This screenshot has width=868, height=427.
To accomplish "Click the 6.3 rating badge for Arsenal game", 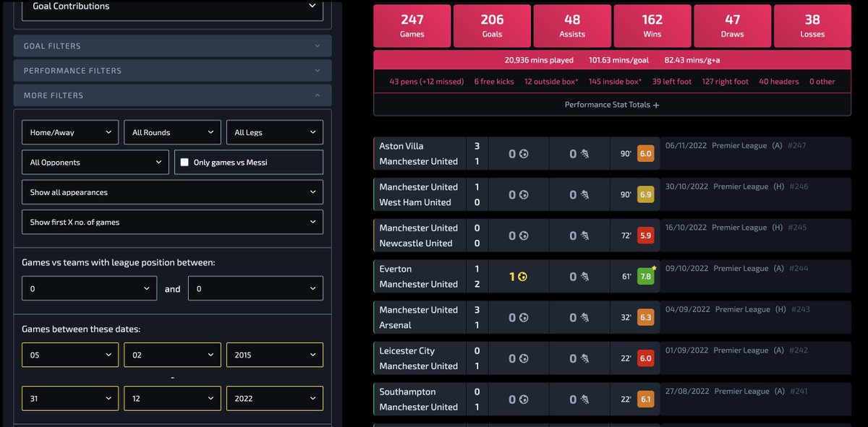I will point(645,318).
